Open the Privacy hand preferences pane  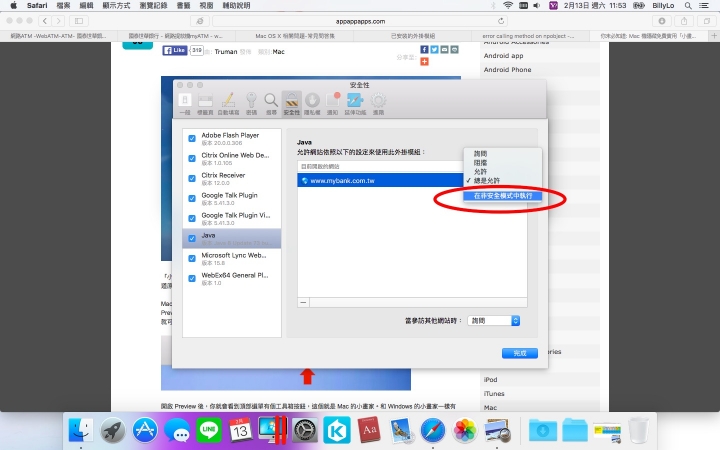point(312,104)
